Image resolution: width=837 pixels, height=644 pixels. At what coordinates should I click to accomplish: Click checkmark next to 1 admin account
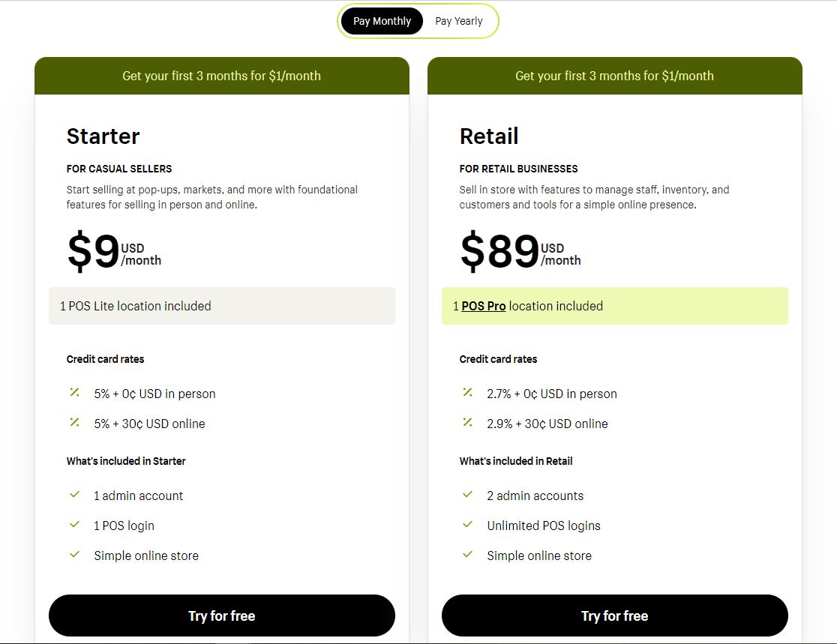coord(75,495)
